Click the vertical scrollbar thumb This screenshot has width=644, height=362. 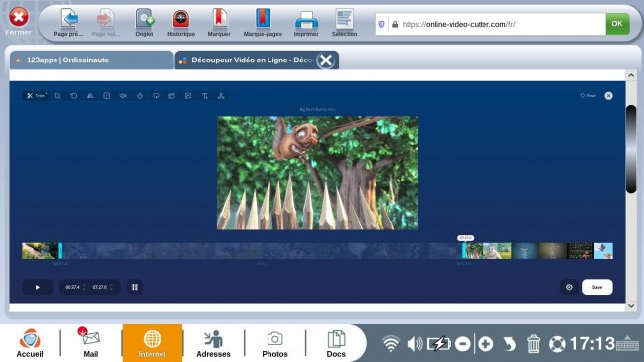pyautogui.click(x=631, y=149)
